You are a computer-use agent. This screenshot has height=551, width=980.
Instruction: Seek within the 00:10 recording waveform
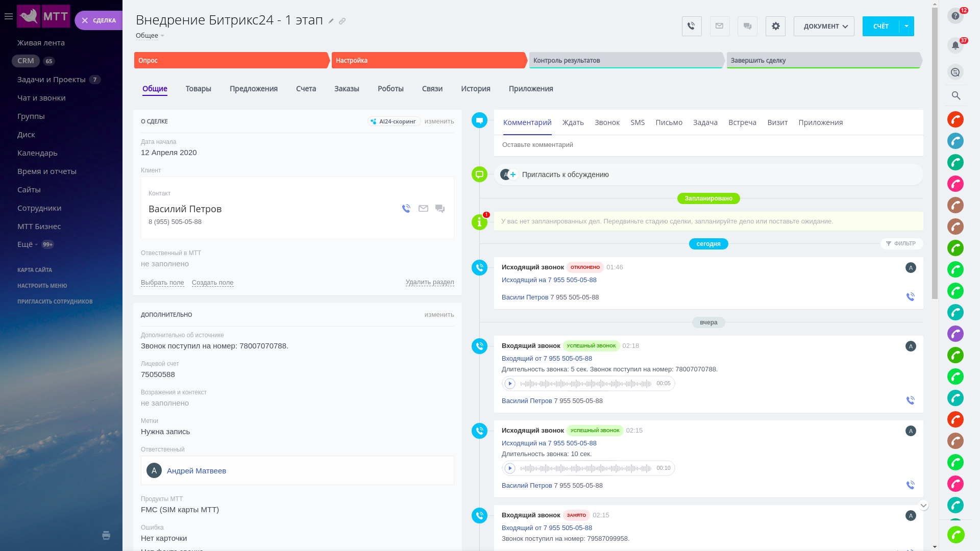586,468
